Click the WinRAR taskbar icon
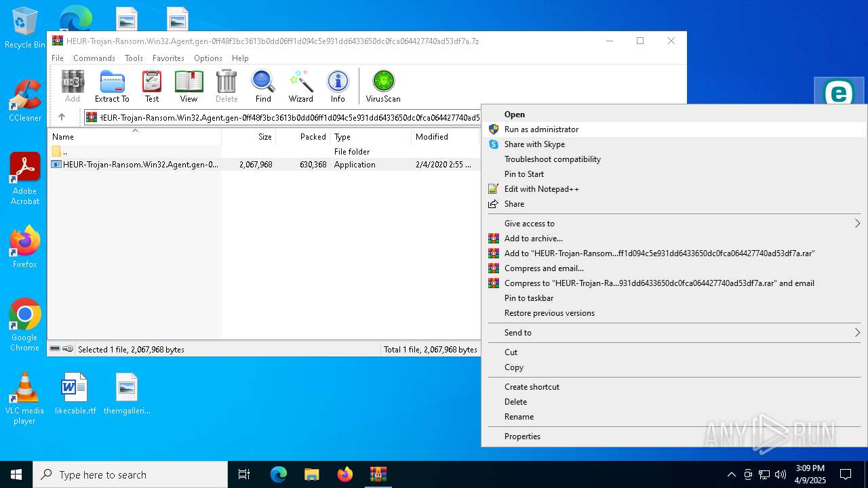Screen dimensions: 868x488 coord(378,474)
